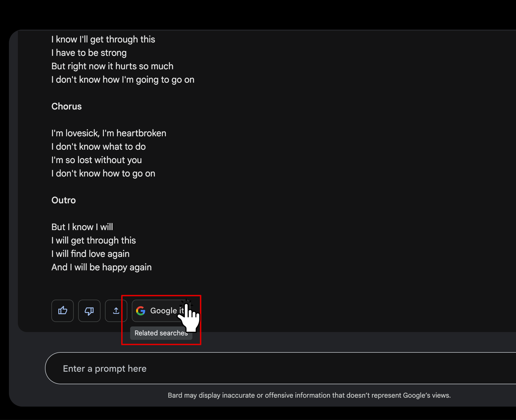The width and height of the screenshot is (516, 420).
Task: Open the share and export upload icon
Action: [x=116, y=311]
